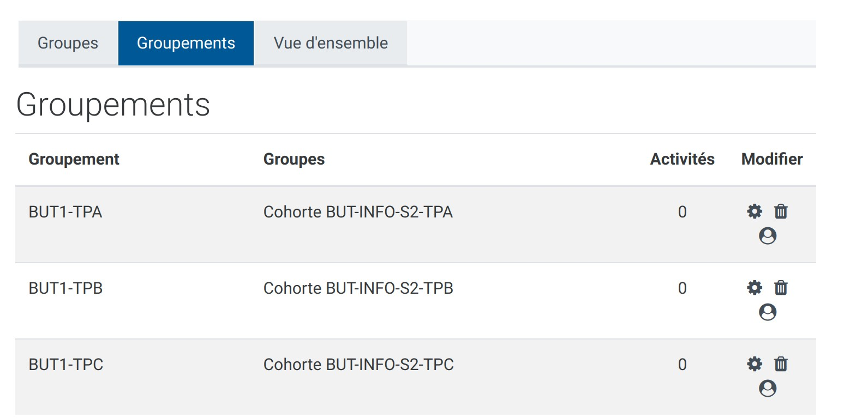This screenshot has width=868, height=418.
Task: Remove BUT1-TPC grouping using trash icon
Action: [781, 364]
